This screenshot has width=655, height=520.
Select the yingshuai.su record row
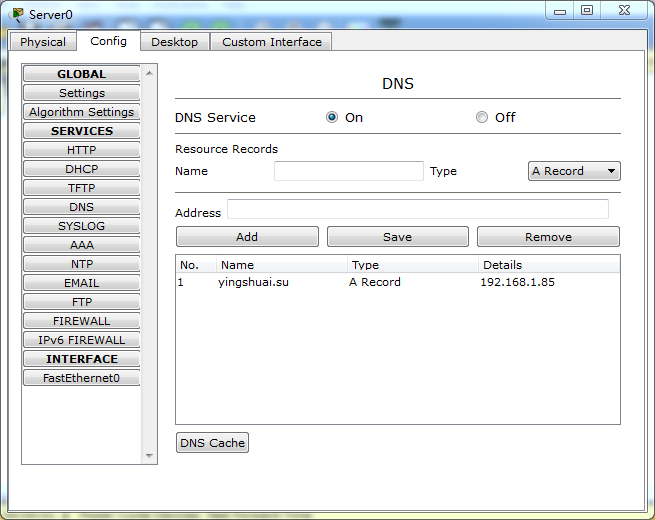tap(398, 282)
